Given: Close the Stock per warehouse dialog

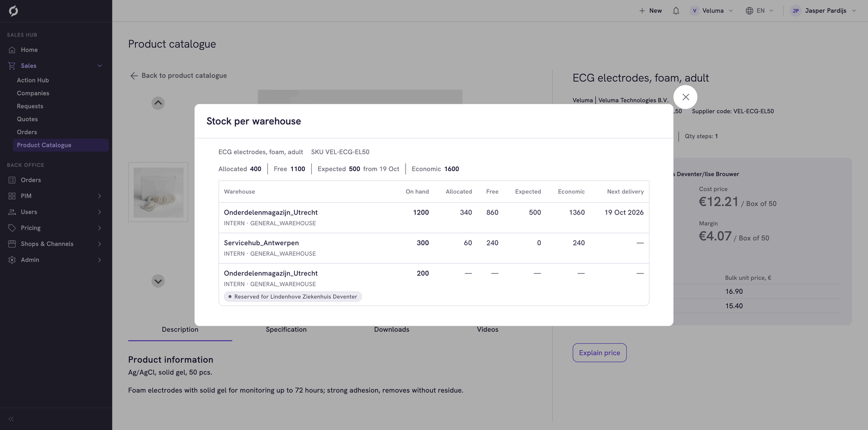Looking at the screenshot, I should click(x=685, y=97).
